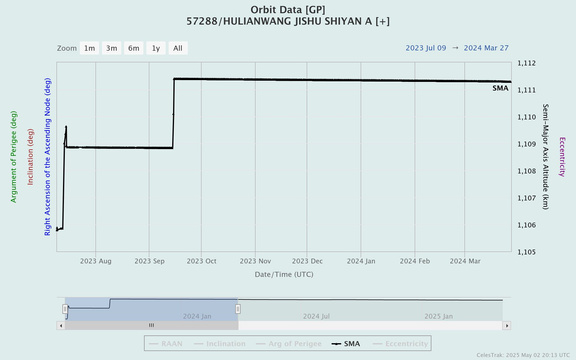Click the scrollbar track right of thumb

pos(370,325)
